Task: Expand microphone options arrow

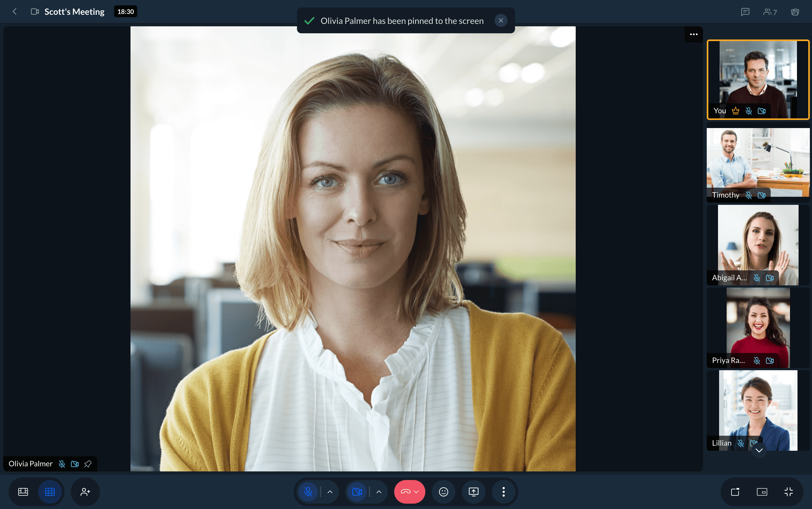Action: (330, 492)
